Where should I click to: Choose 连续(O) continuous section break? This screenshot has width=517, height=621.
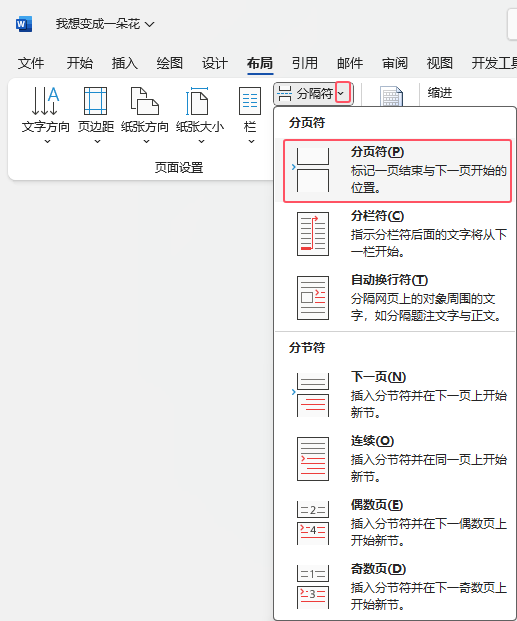395,459
